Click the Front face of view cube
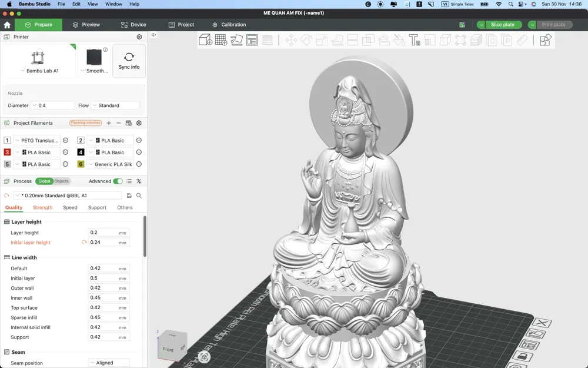The image size is (588, 368). coord(168,350)
